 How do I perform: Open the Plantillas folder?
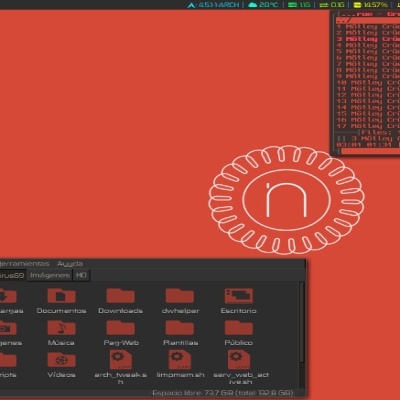(180, 333)
